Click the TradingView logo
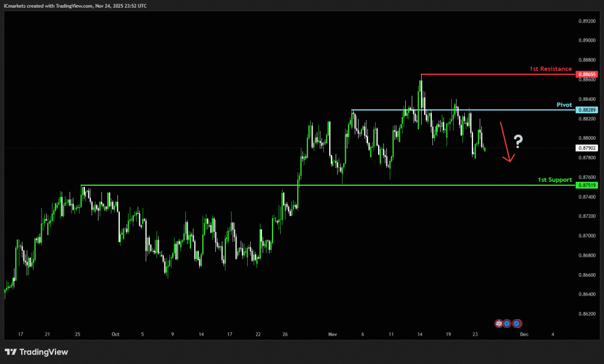The image size is (604, 364). click(37, 352)
